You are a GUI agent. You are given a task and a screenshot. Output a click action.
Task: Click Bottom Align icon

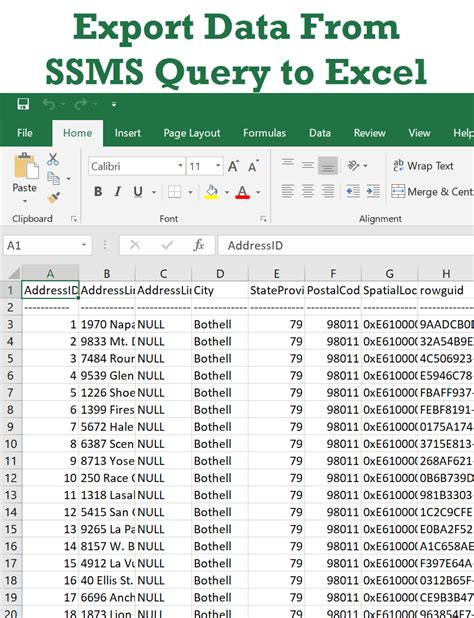tap(328, 166)
